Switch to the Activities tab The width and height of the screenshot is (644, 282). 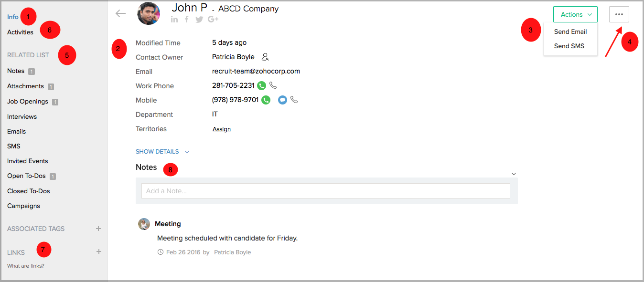pyautogui.click(x=20, y=32)
